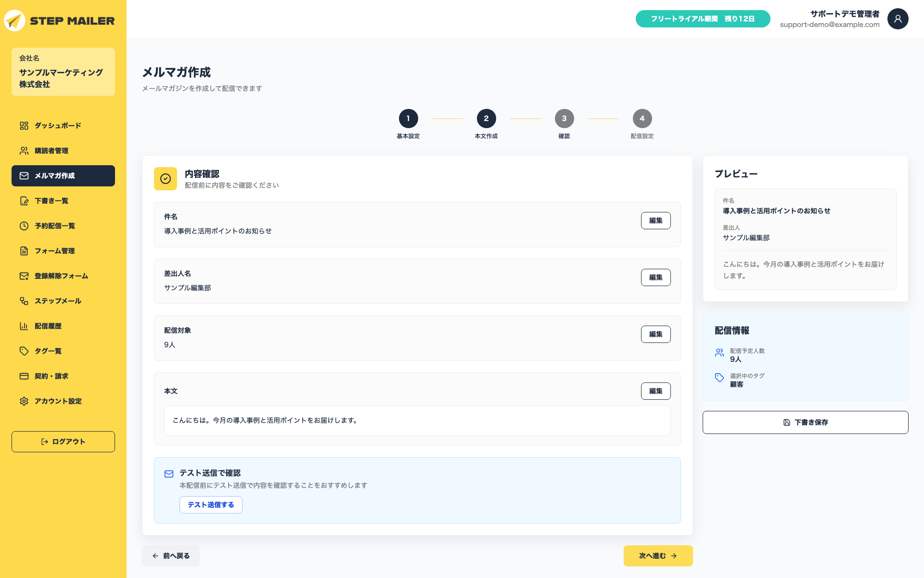Click the Step Mailer paper plane logo
Viewport: 924px width, 578px height.
coord(14,21)
